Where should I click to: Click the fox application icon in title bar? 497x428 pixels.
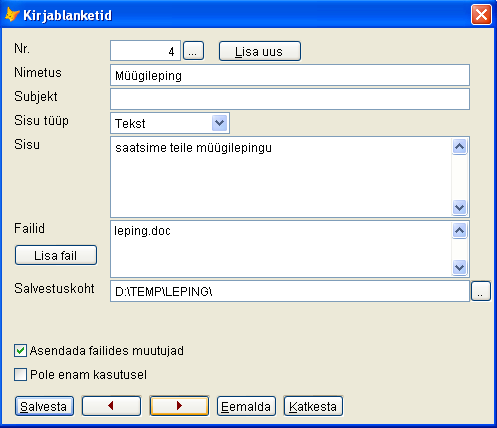point(12,15)
